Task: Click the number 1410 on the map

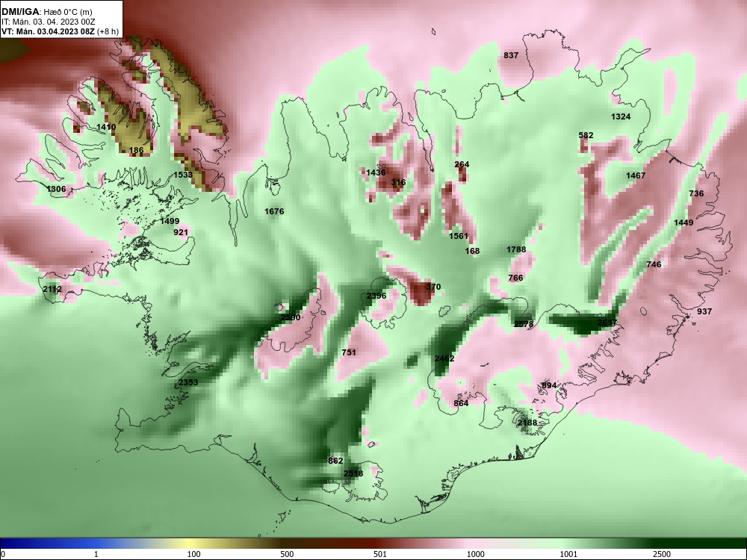Action: pyautogui.click(x=106, y=127)
